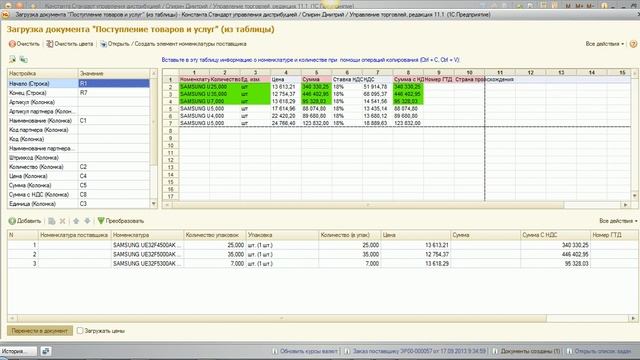
Task: Select Наименование (Колонка) setting row
Action: tap(79, 120)
